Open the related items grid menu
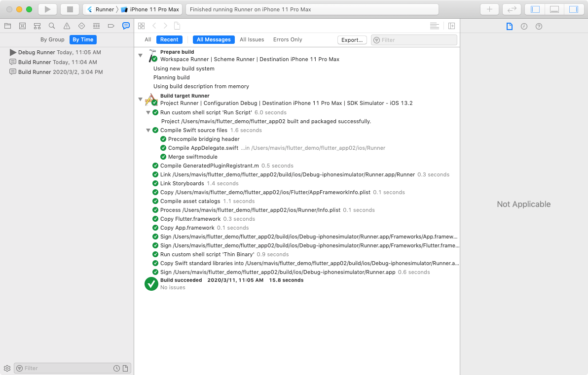Screen dimensions: 588x375 coord(142,26)
